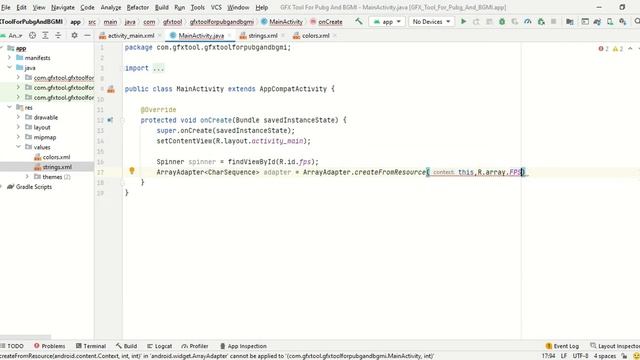Image resolution: width=640 pixels, height=360 pixels.
Task: Open App Inspection tool window
Action: [243, 346]
